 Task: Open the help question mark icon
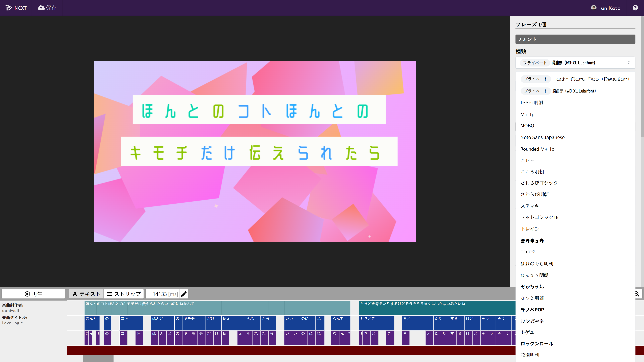tap(635, 8)
